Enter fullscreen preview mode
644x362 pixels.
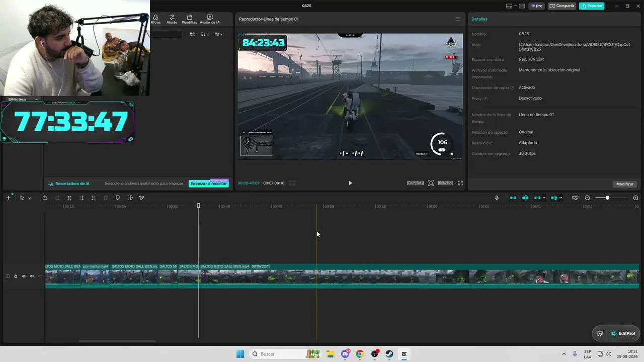tap(460, 183)
